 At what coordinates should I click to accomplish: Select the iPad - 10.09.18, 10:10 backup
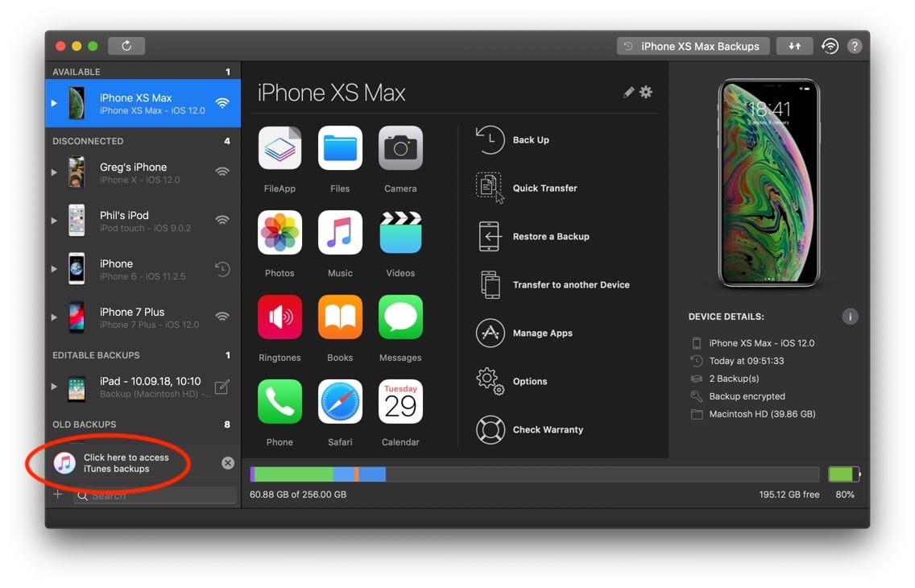click(143, 387)
